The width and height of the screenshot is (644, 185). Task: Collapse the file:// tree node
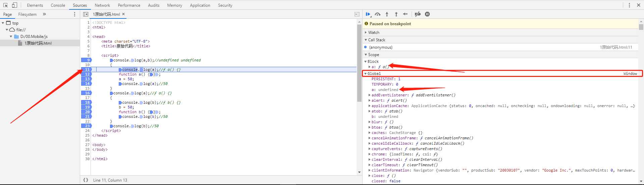tap(7, 30)
